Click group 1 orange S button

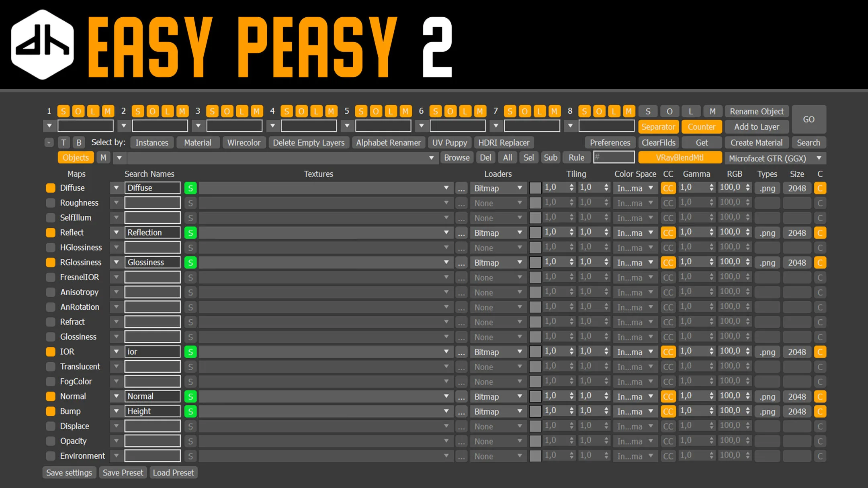pos(63,111)
